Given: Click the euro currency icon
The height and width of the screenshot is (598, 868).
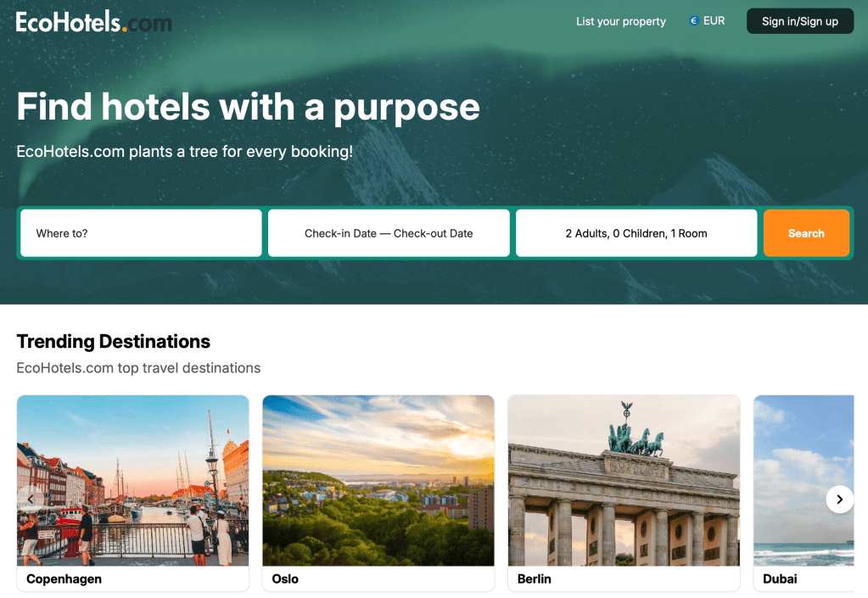Looking at the screenshot, I should click(693, 21).
